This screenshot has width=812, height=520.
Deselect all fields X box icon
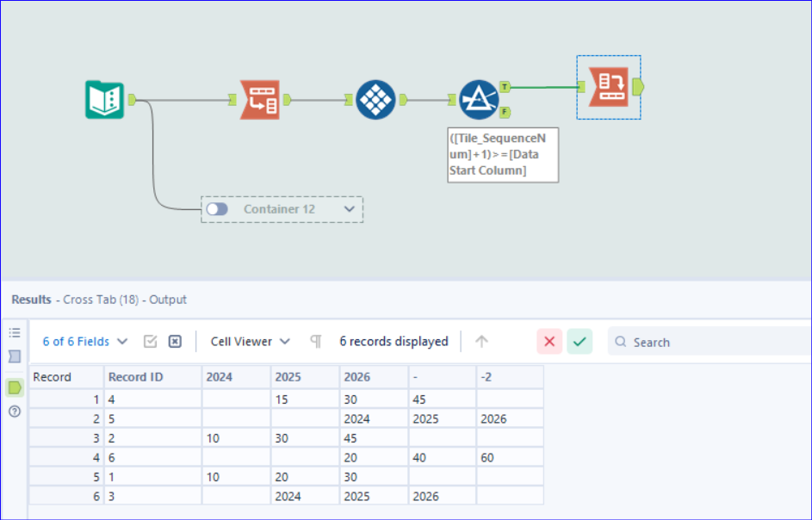tap(175, 341)
